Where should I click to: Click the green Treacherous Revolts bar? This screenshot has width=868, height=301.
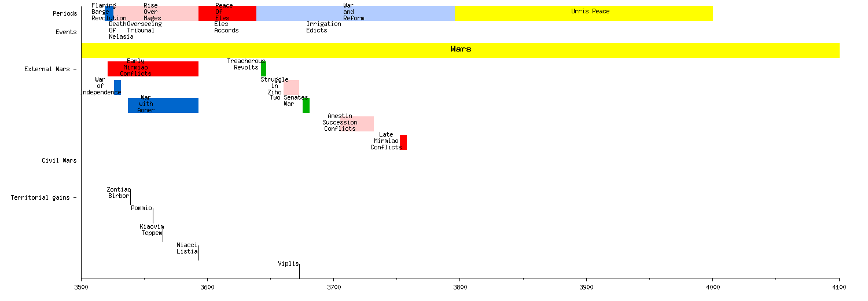coord(263,69)
